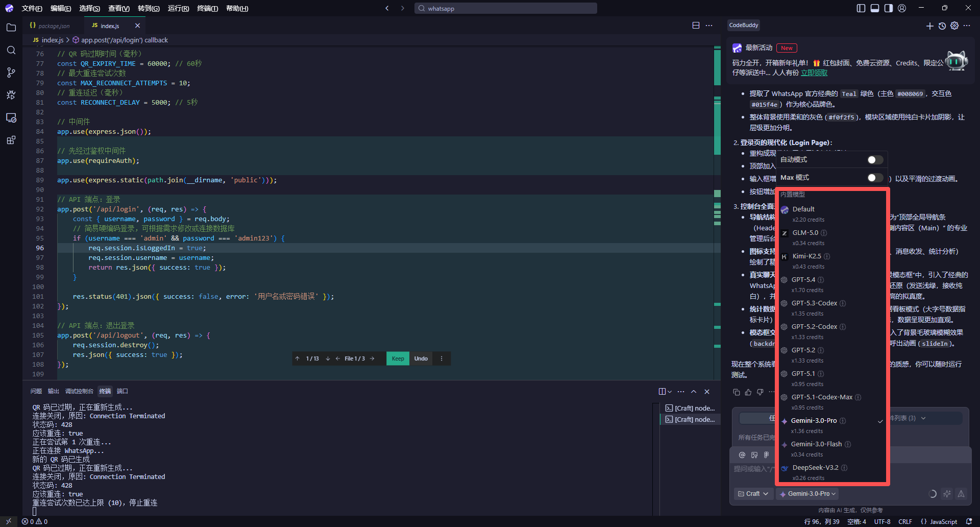The height and width of the screenshot is (527, 980).
Task: Open the 终端(T) menu
Action: (x=208, y=8)
